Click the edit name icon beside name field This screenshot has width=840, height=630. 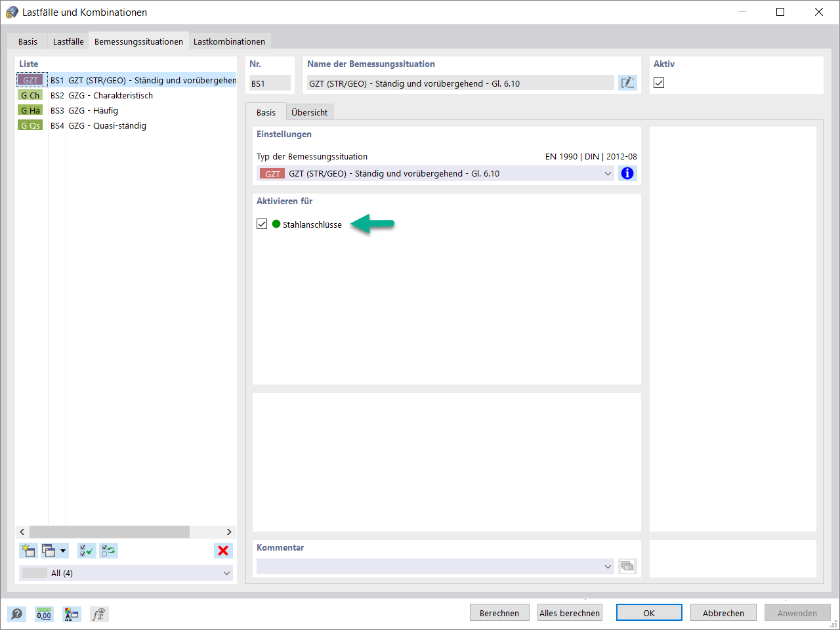[627, 83]
